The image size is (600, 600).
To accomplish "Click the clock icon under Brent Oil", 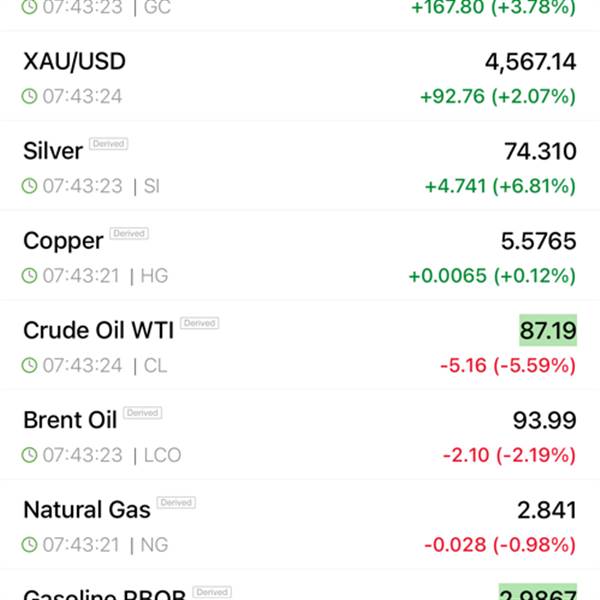I will 30,455.
